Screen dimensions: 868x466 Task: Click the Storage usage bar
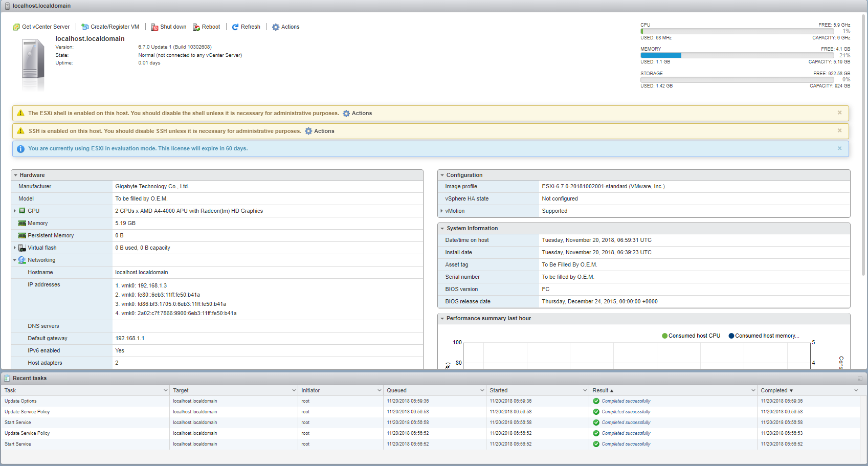(x=737, y=80)
